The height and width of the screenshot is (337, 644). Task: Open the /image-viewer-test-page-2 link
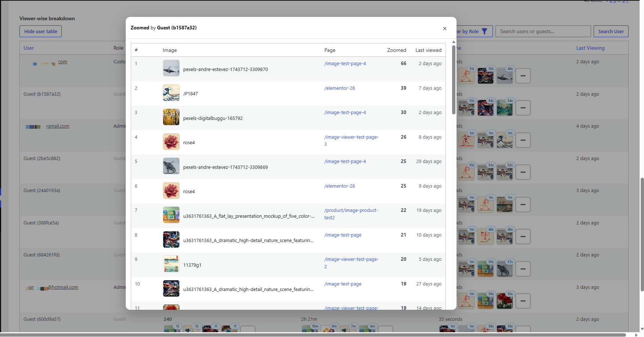(351, 263)
